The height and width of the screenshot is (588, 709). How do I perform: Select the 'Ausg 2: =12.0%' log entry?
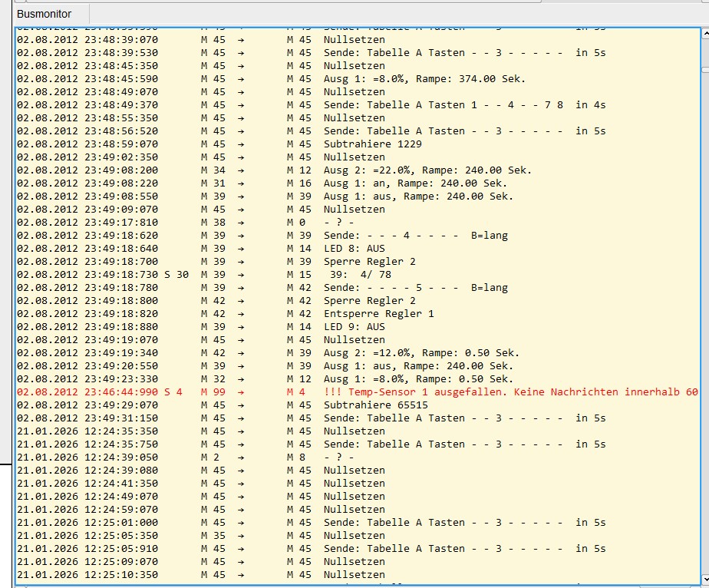(420, 353)
